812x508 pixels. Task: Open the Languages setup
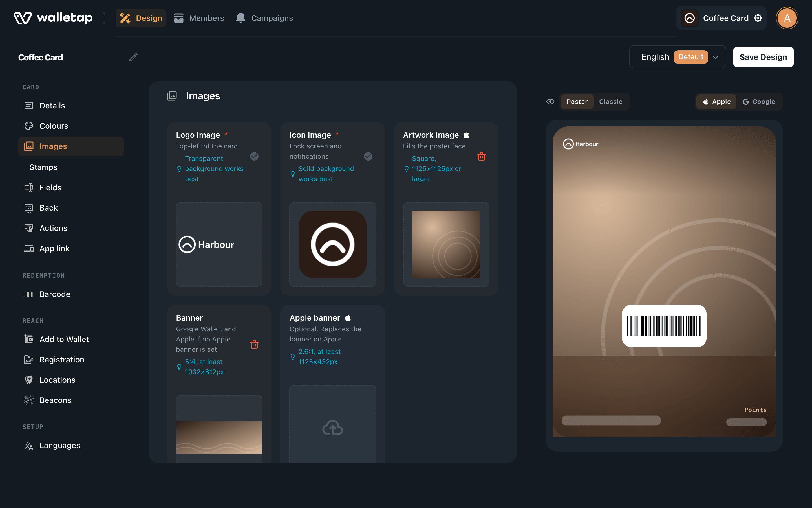click(71, 446)
